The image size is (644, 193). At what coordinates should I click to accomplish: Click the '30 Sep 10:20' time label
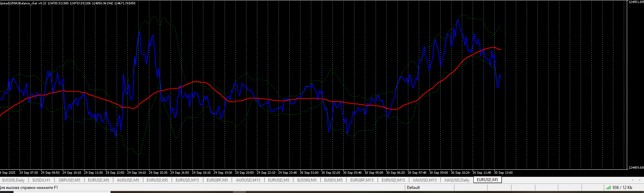460,173
